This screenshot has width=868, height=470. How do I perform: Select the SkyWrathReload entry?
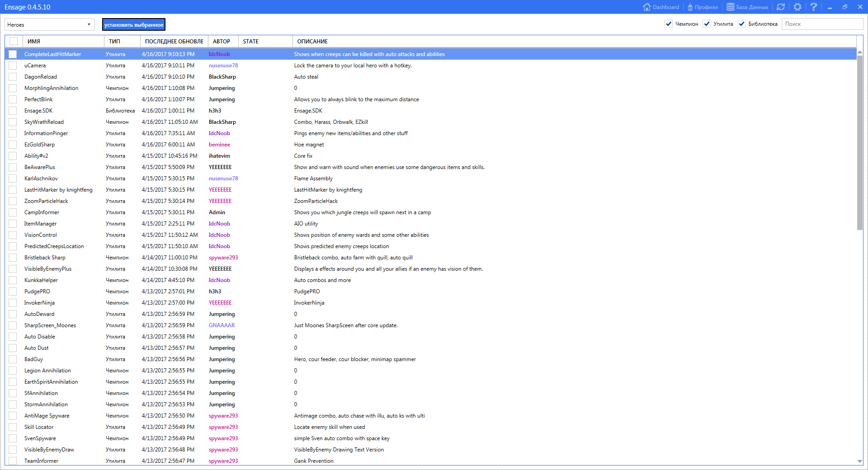(44, 122)
